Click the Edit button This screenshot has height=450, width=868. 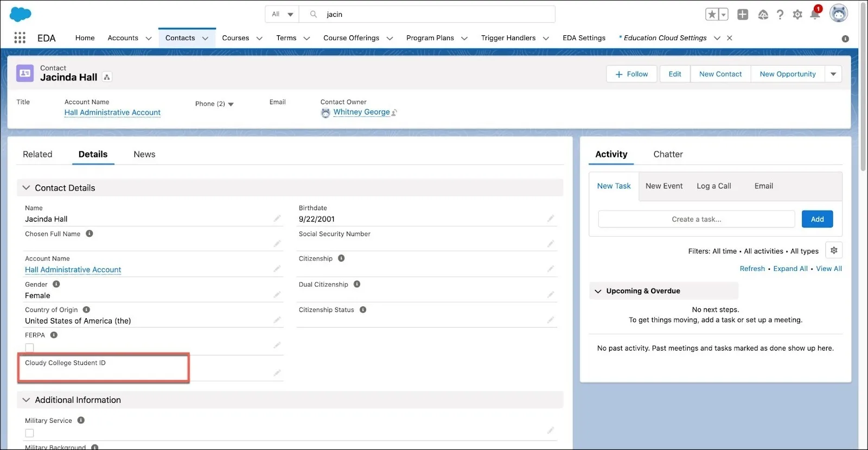click(x=675, y=74)
